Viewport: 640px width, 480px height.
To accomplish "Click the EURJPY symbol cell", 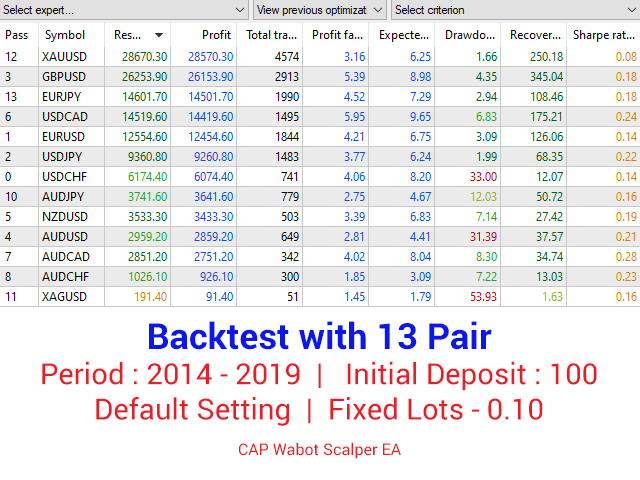I will pyautogui.click(x=64, y=97).
